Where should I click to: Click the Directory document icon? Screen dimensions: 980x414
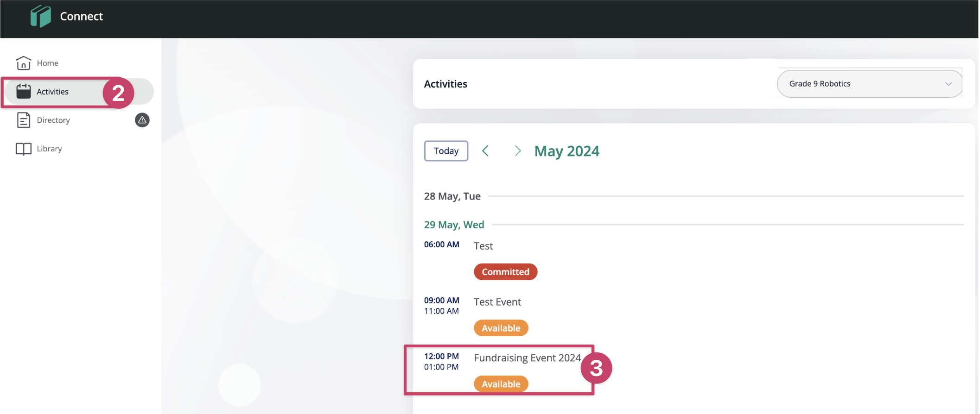pos(23,120)
